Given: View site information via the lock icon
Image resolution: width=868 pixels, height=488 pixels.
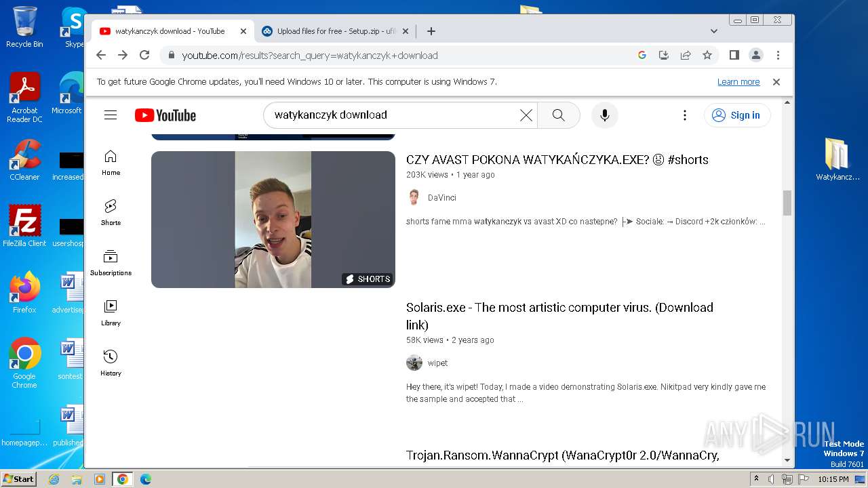Looking at the screenshot, I should pyautogui.click(x=172, y=56).
